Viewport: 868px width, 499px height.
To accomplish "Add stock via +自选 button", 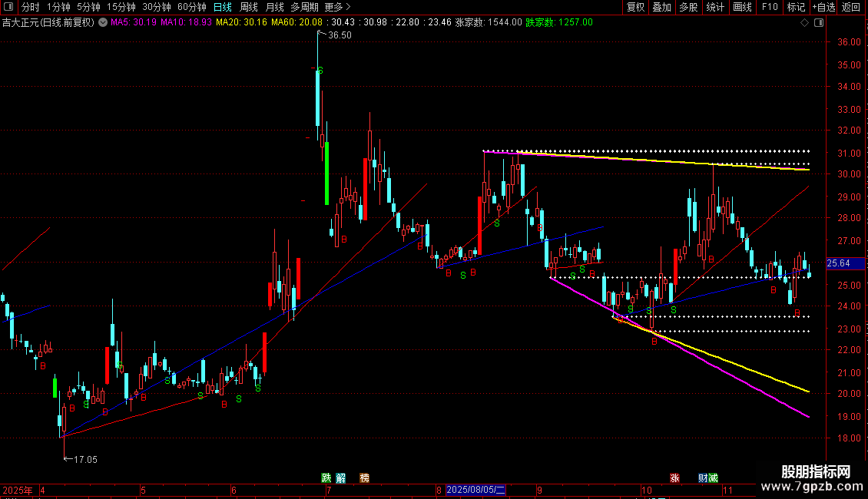I will pyautogui.click(x=823, y=7).
